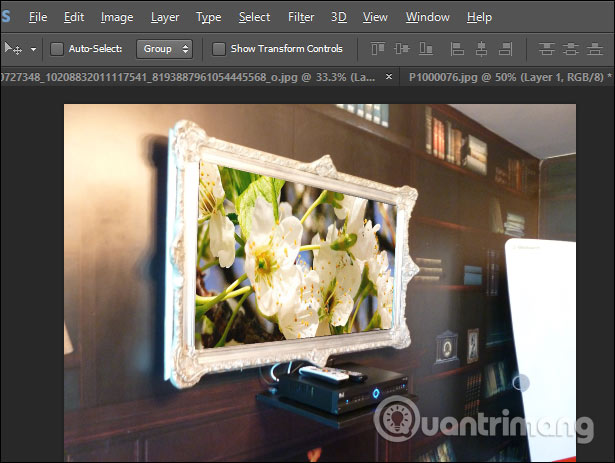Click the Move tool icon in options bar
Screen dimensions: 615x463
coord(13,49)
